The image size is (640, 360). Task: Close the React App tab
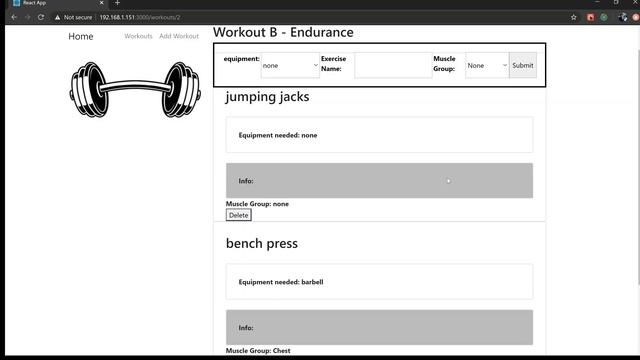click(102, 3)
